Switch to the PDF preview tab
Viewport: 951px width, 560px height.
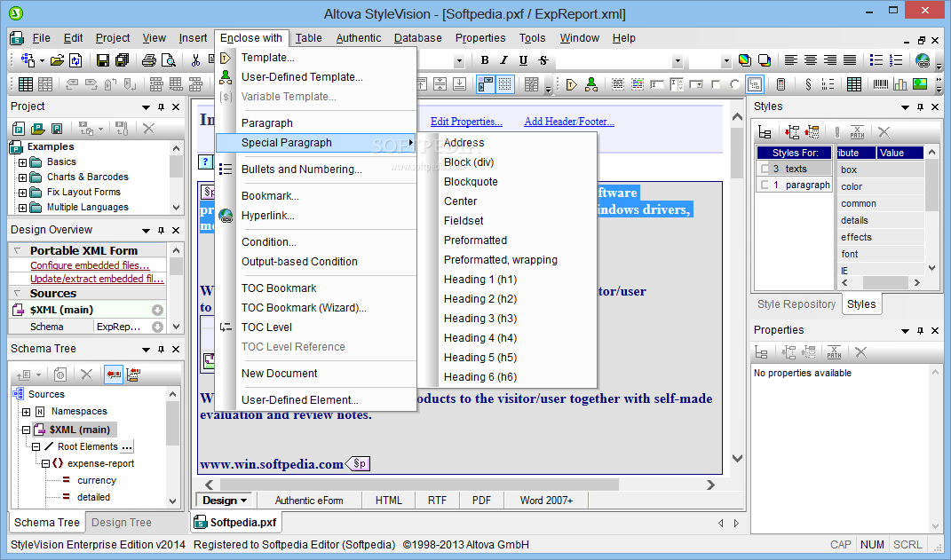[x=481, y=500]
